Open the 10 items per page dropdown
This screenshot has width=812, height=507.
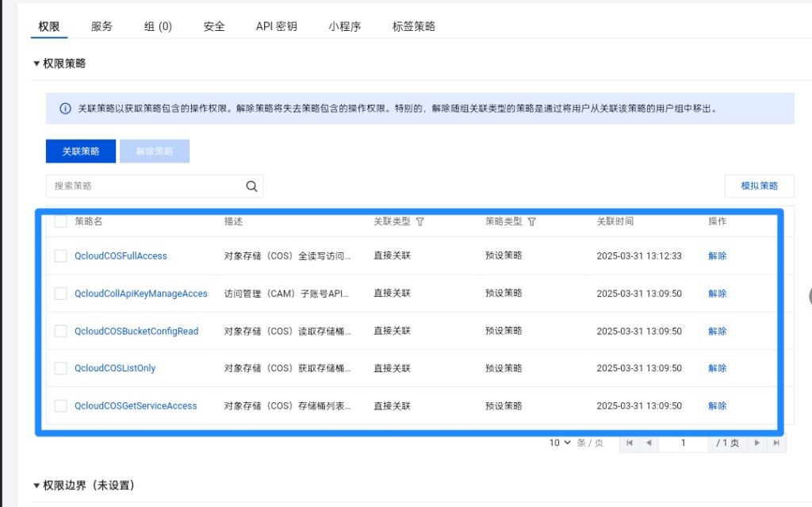pyautogui.click(x=560, y=443)
